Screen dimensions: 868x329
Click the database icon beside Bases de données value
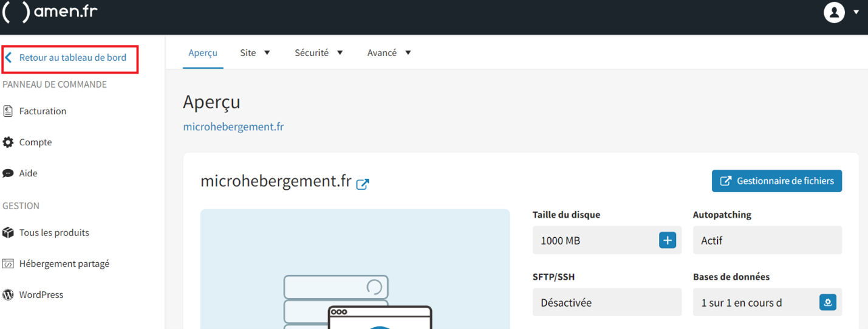(x=827, y=302)
